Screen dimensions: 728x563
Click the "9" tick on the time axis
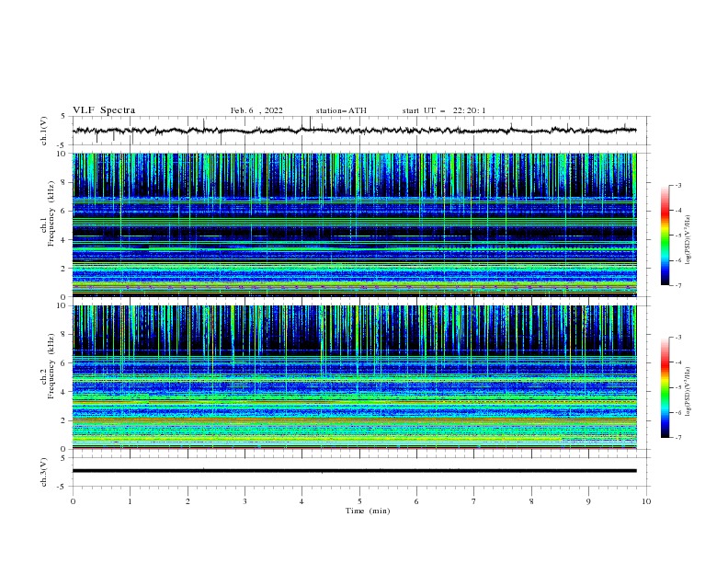tap(588, 501)
